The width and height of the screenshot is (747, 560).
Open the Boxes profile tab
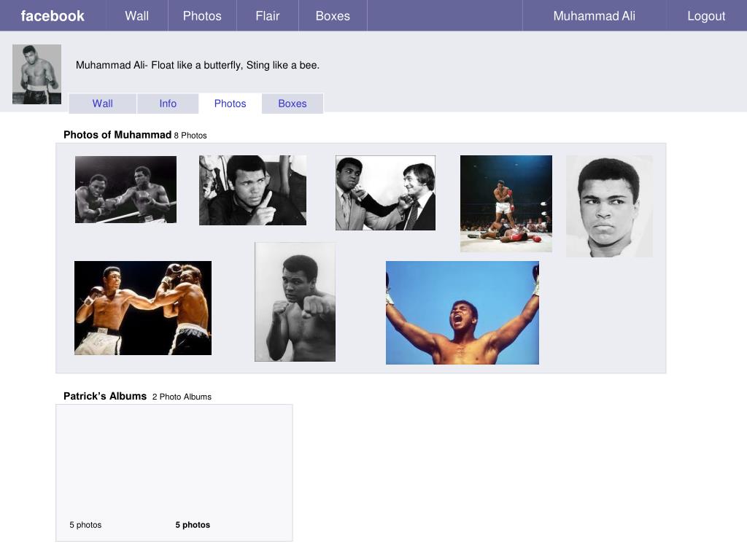click(x=293, y=104)
